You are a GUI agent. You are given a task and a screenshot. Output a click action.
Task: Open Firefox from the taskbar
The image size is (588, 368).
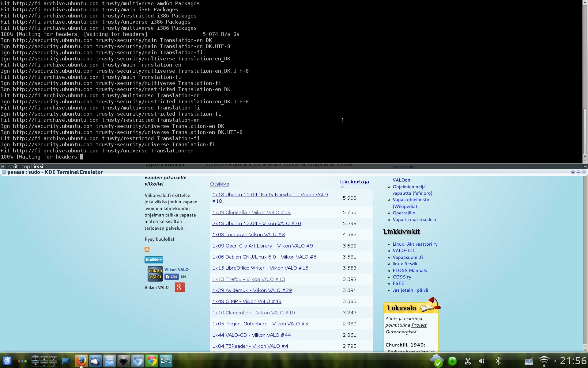(x=81, y=361)
